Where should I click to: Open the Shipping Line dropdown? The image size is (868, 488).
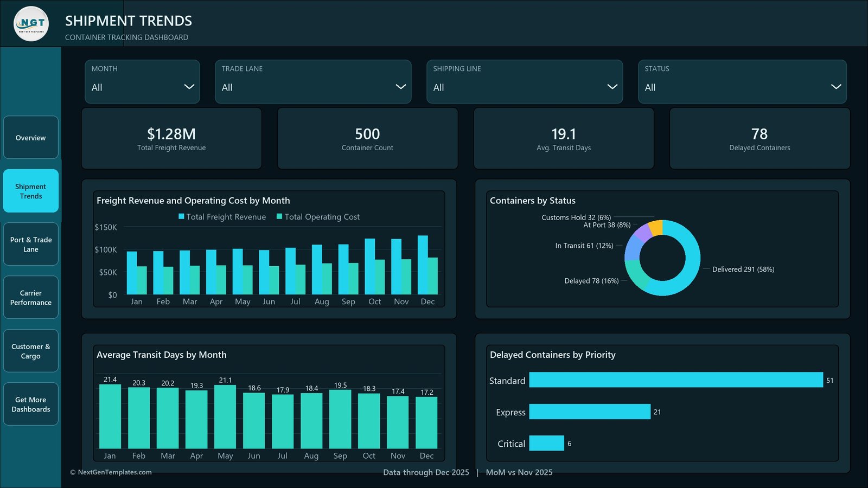(525, 81)
